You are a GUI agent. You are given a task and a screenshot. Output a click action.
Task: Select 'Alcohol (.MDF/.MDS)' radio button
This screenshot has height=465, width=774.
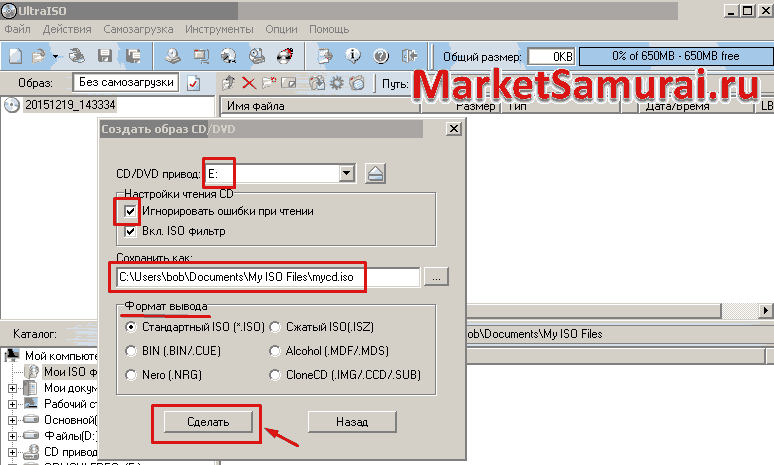pos(275,351)
